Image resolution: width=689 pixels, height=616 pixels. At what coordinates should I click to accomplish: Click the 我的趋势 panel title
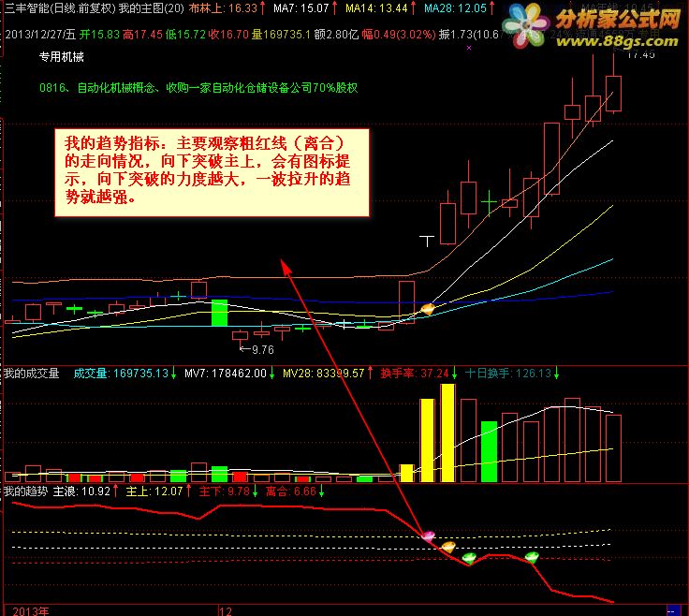[x=25, y=491]
